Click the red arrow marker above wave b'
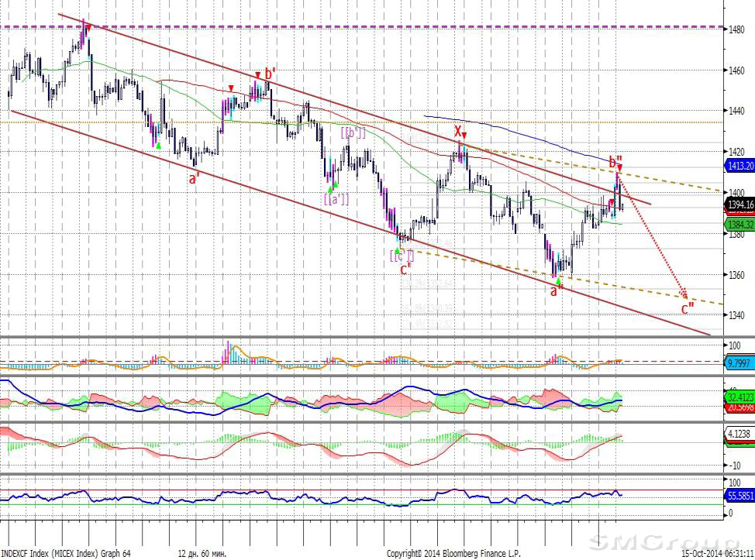The height and width of the screenshot is (560, 755). pyautogui.click(x=258, y=75)
